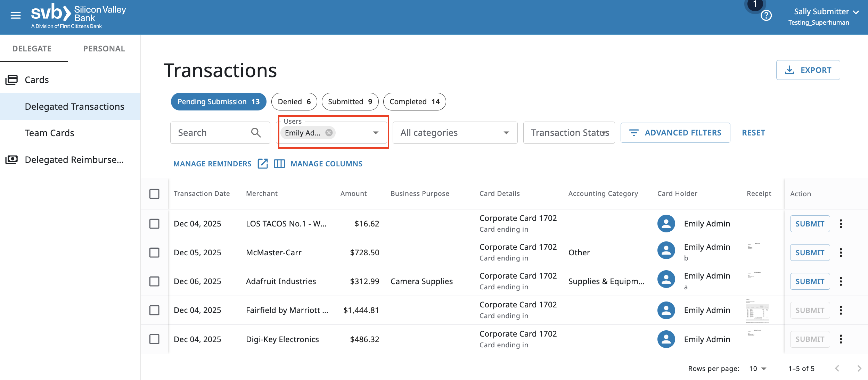The height and width of the screenshot is (380, 868).
Task: Submit the LOS TACOS transaction
Action: [x=810, y=224]
